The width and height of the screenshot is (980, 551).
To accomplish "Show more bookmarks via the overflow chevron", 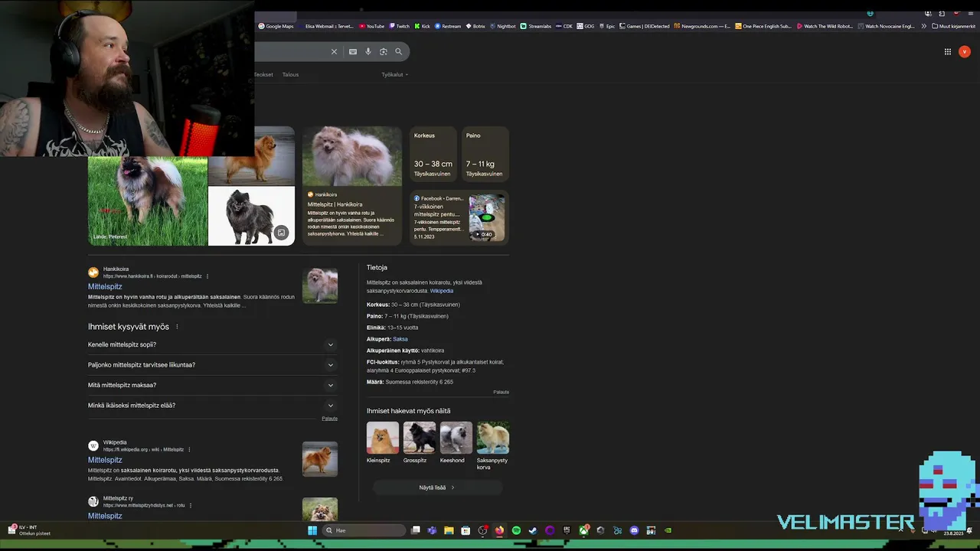I will (923, 26).
